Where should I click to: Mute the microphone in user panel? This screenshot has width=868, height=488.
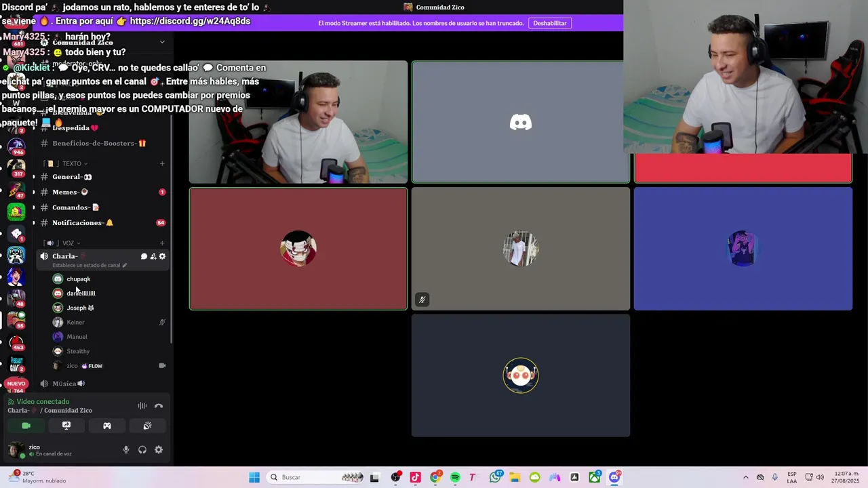[x=125, y=449]
